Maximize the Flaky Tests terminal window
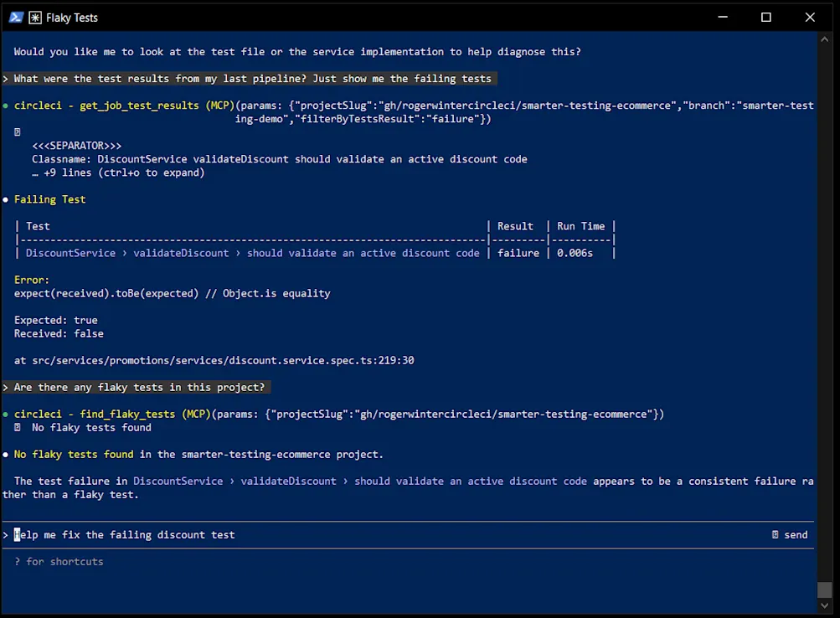This screenshot has height=618, width=840. pyautogui.click(x=766, y=17)
